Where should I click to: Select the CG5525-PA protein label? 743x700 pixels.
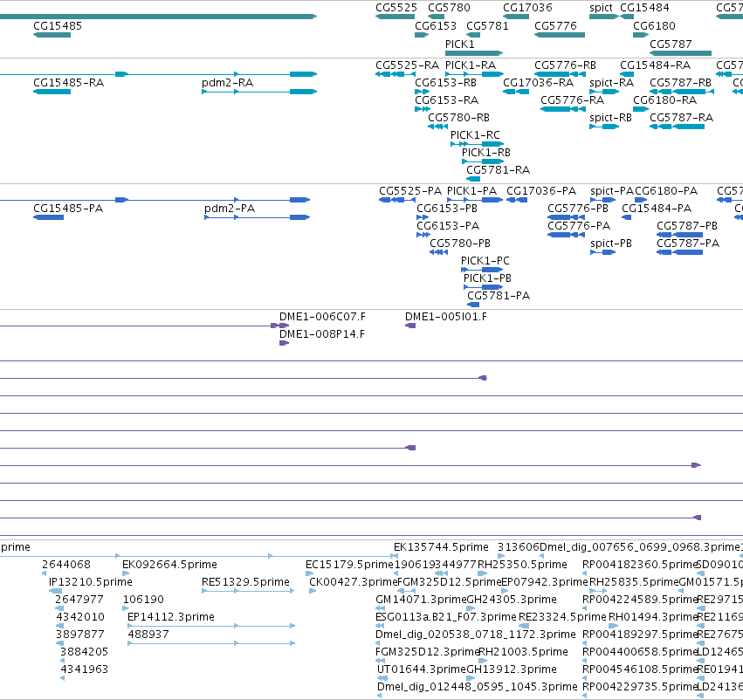(x=410, y=191)
